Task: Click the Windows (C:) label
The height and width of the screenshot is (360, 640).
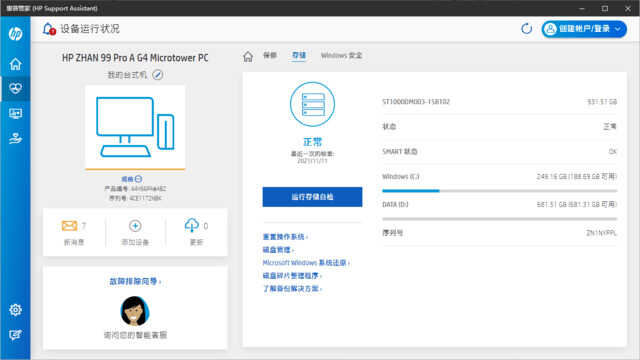Action: pos(401,176)
